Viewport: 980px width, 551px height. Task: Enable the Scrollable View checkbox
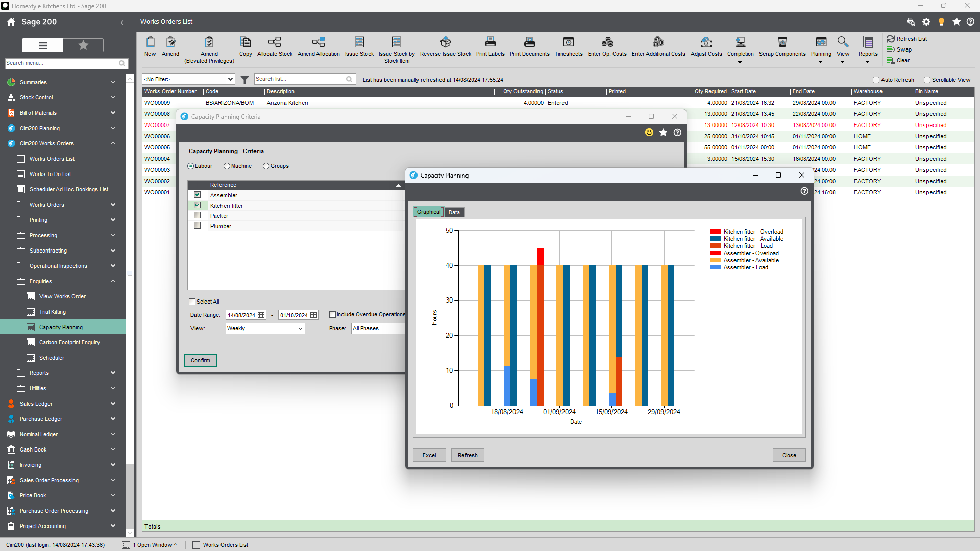coord(927,80)
